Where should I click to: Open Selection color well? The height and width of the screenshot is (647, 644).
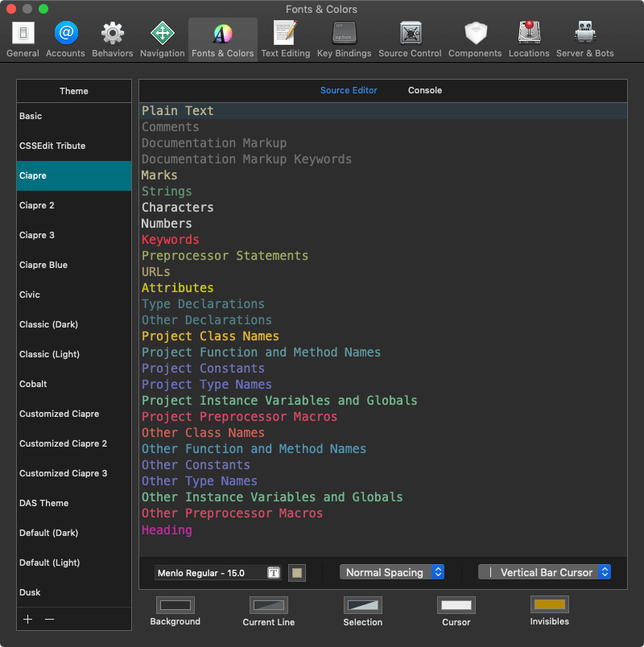(x=363, y=605)
